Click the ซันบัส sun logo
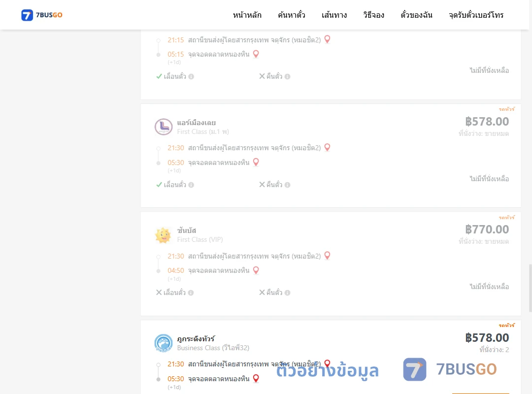This screenshot has width=532, height=394. click(163, 235)
